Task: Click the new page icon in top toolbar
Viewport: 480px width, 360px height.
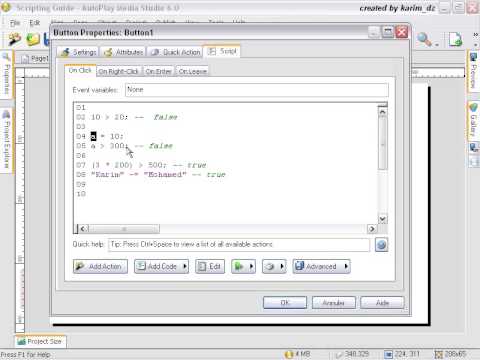Action: [455, 40]
